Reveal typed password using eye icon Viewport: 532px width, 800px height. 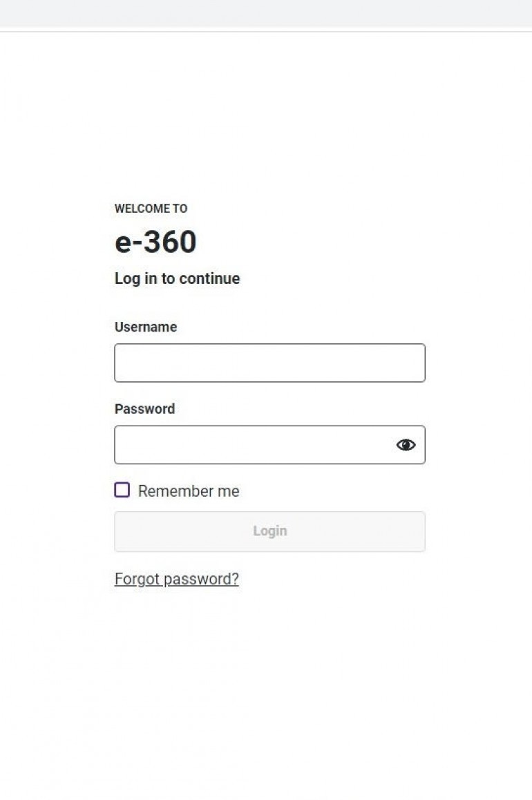point(406,445)
